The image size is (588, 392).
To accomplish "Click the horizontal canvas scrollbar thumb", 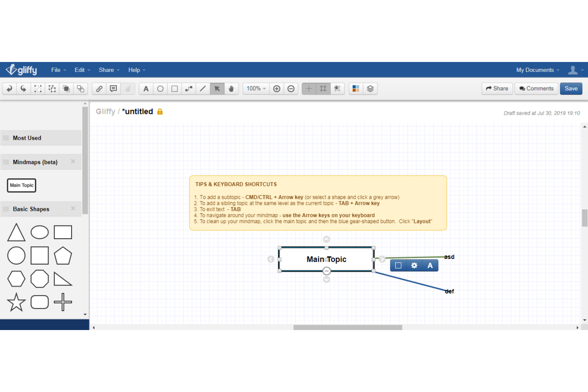I will pyautogui.click(x=348, y=327).
